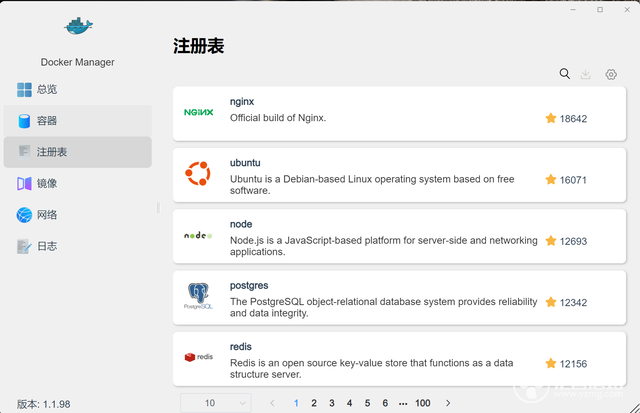This screenshot has width=640, height=413.
Task: Click the 注册表 page heading
Action: [x=199, y=46]
